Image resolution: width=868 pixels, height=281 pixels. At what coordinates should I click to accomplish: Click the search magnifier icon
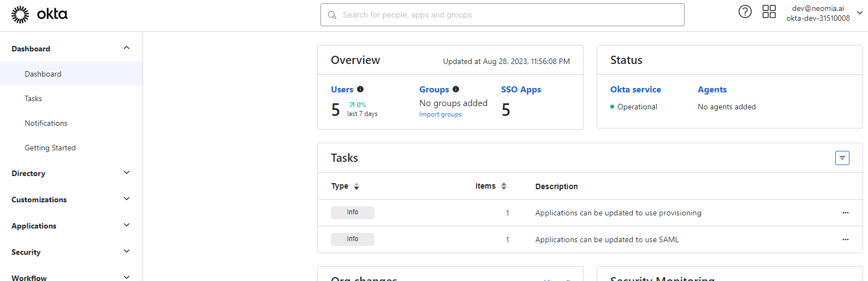point(332,15)
